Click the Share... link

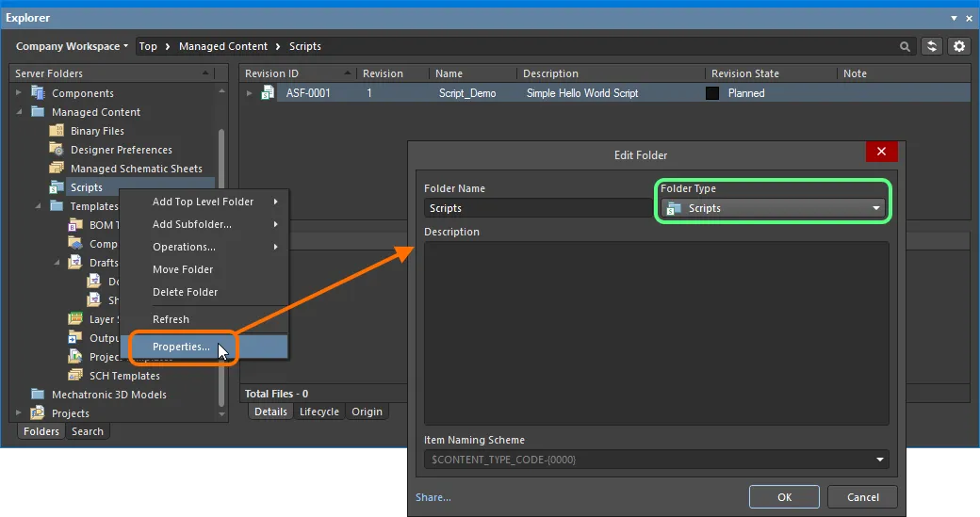point(433,497)
